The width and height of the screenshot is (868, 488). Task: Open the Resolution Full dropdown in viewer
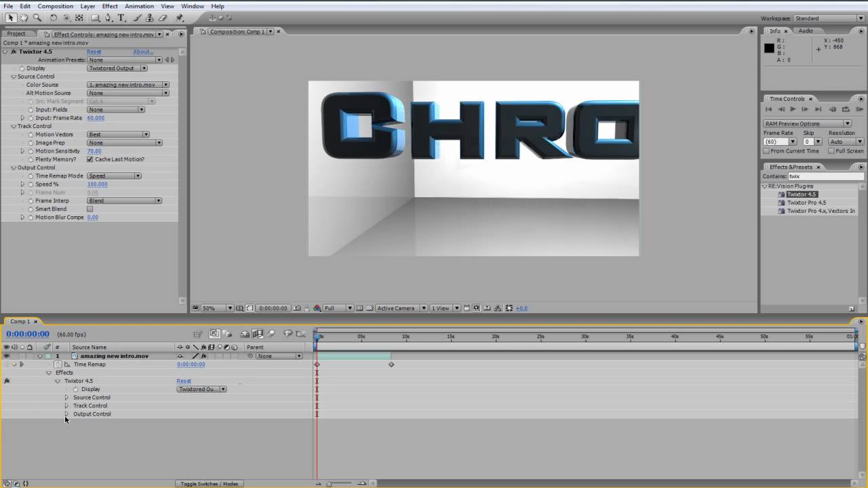tap(338, 308)
